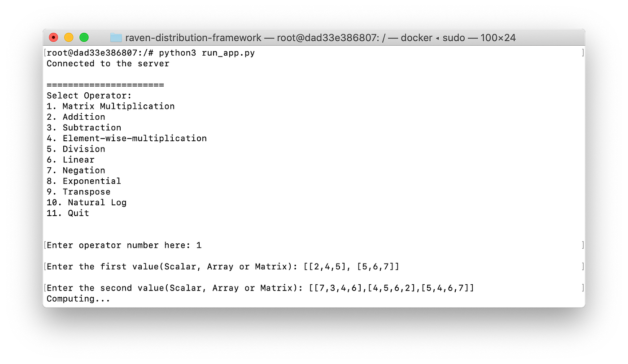Select the Matrix Multiplication menu option
Viewport: 628px width, 364px height.
point(110,106)
